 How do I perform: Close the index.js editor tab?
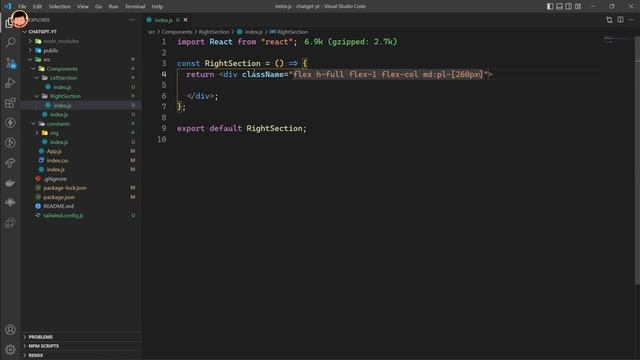(186, 20)
